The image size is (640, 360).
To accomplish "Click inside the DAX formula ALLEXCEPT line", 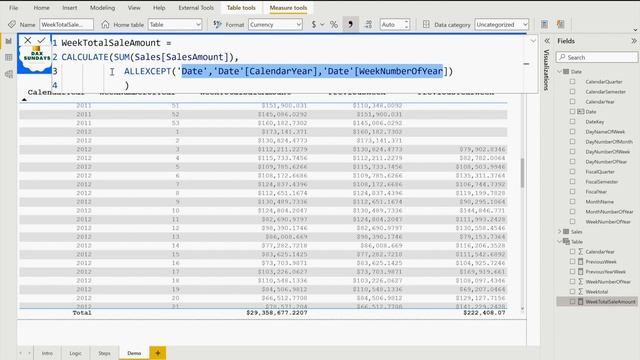I will tap(289, 71).
